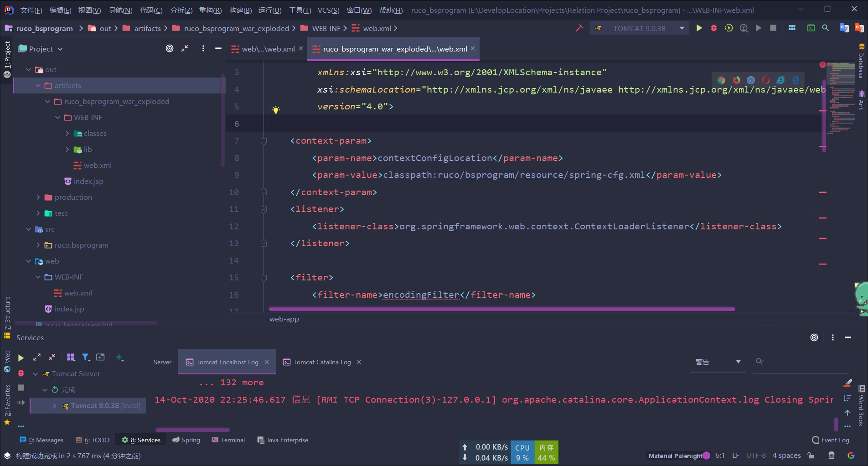Expand the lib folder
The image size is (868, 466).
[67, 149]
